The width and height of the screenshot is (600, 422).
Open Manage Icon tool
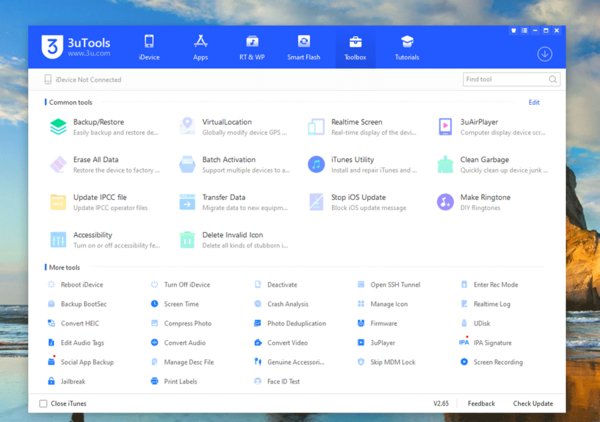tap(383, 304)
